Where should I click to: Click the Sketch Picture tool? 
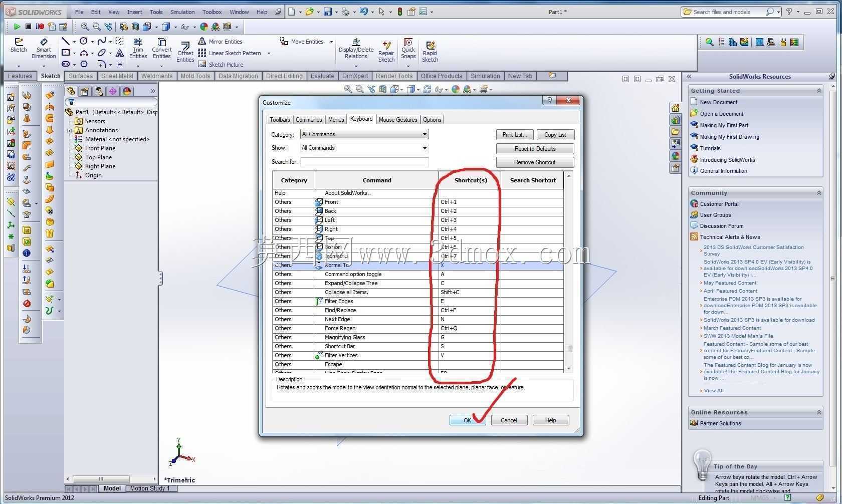221,64
